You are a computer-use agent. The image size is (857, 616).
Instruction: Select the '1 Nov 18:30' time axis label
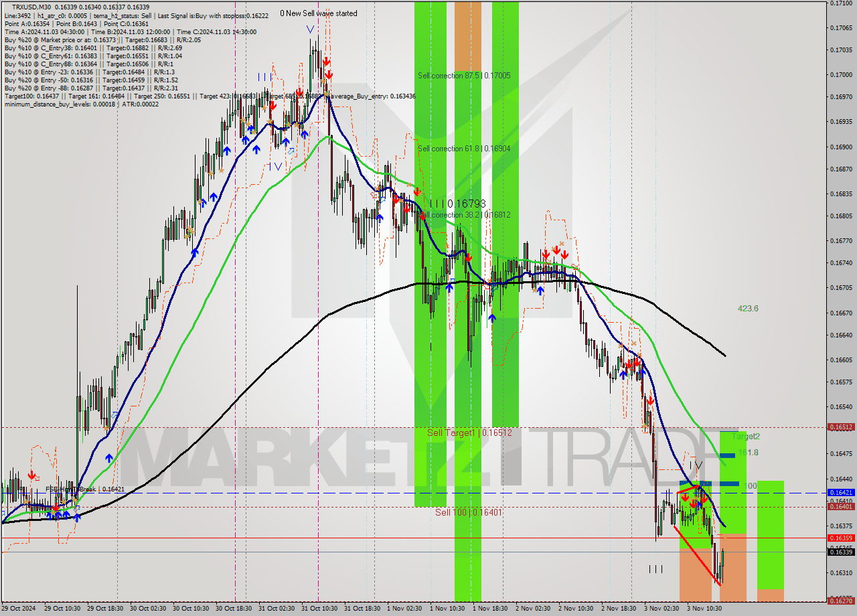point(491,609)
